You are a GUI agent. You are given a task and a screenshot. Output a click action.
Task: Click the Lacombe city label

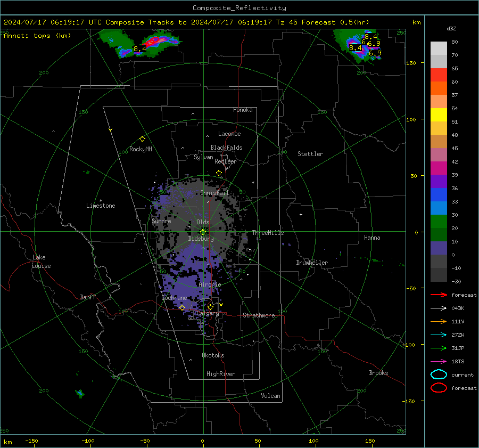(x=229, y=134)
